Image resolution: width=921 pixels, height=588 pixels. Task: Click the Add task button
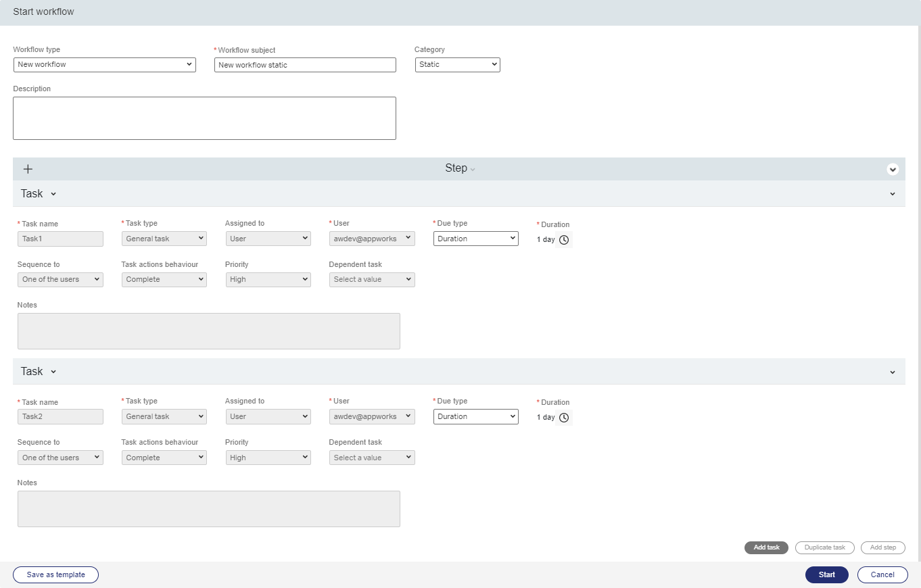click(766, 547)
